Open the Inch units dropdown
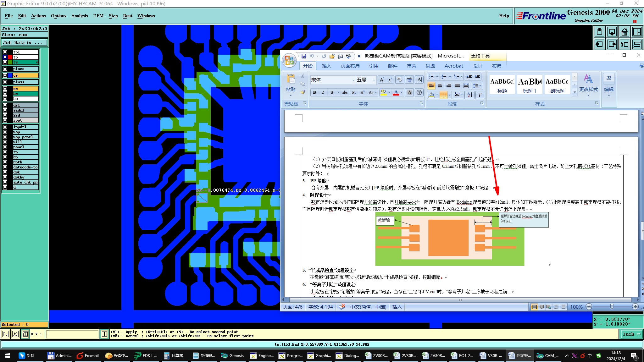 (x=631, y=334)
